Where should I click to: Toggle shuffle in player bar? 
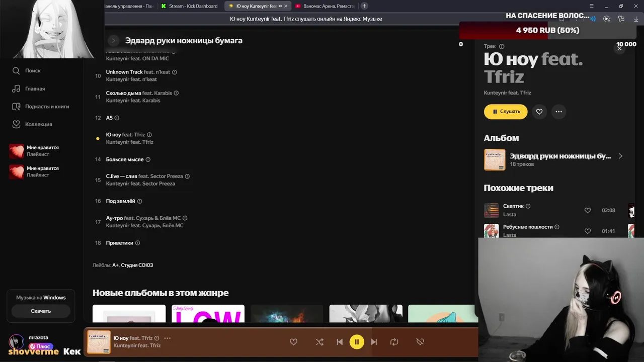pos(319,342)
